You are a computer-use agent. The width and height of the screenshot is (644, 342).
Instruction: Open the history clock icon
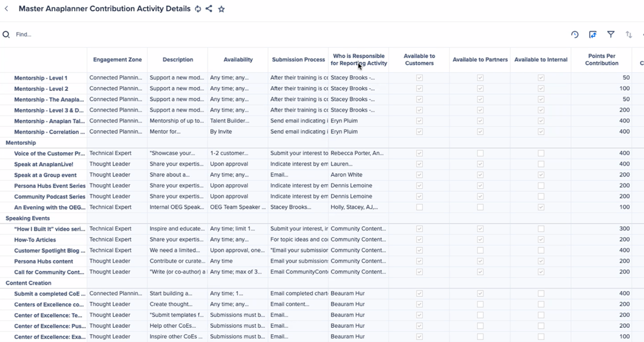coord(574,35)
